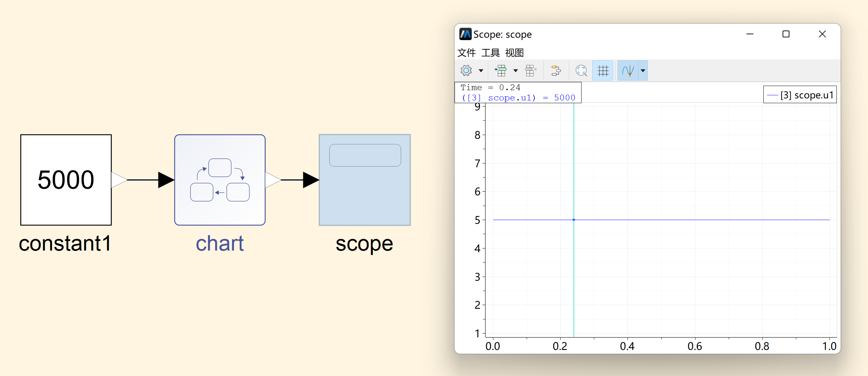
Task: Click the scope block label
Action: click(x=364, y=245)
